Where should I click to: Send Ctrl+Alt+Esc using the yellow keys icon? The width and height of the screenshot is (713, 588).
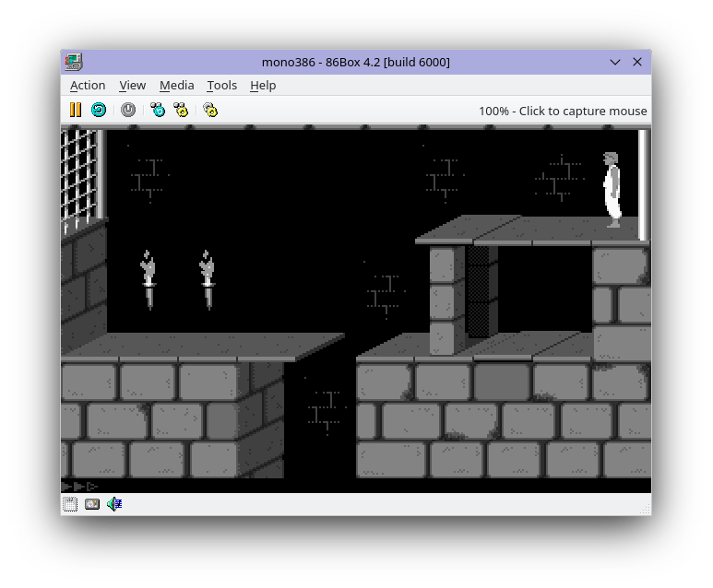[181, 110]
